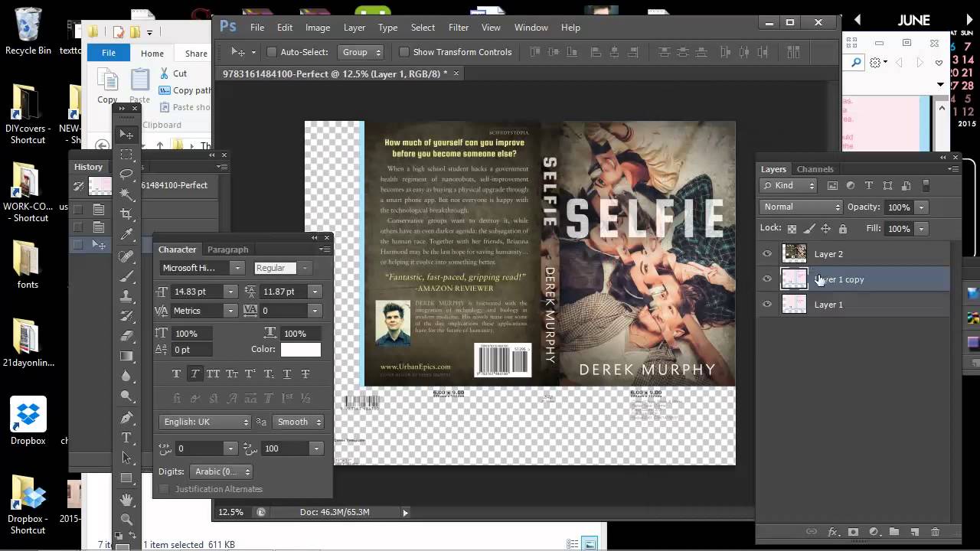Expand the Microsoft font family dropdown
980x551 pixels.
[x=237, y=268]
